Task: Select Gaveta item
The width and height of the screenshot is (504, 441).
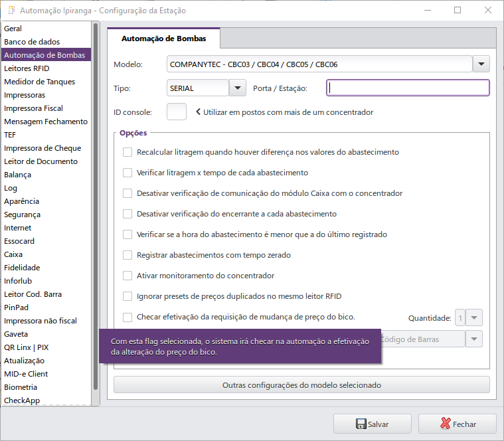Action: pyautogui.click(x=46, y=334)
